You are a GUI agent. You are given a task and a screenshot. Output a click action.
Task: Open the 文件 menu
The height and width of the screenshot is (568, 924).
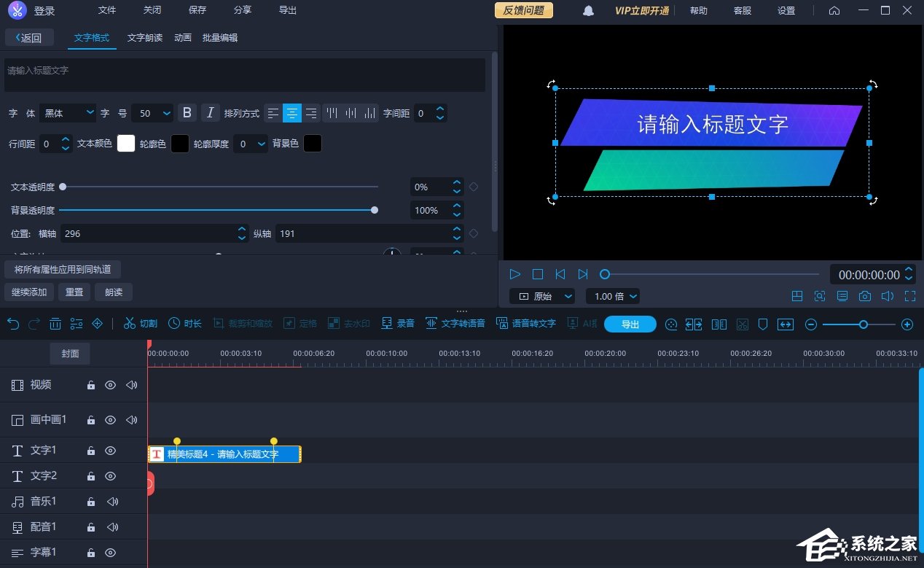pyautogui.click(x=107, y=10)
